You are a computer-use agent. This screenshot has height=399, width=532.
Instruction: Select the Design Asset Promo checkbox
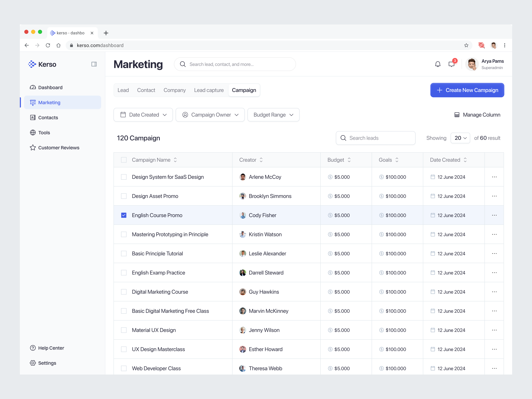(x=124, y=196)
